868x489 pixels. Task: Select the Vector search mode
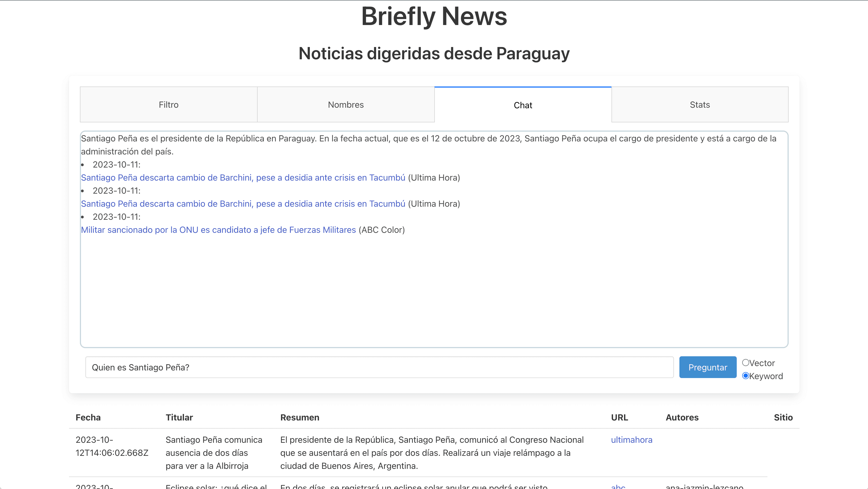pos(746,363)
